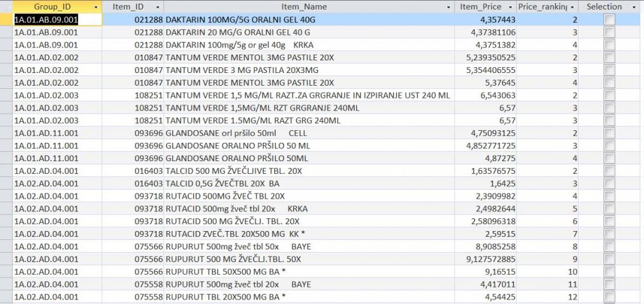Open the Item_ID column filter arrow

[158, 7]
